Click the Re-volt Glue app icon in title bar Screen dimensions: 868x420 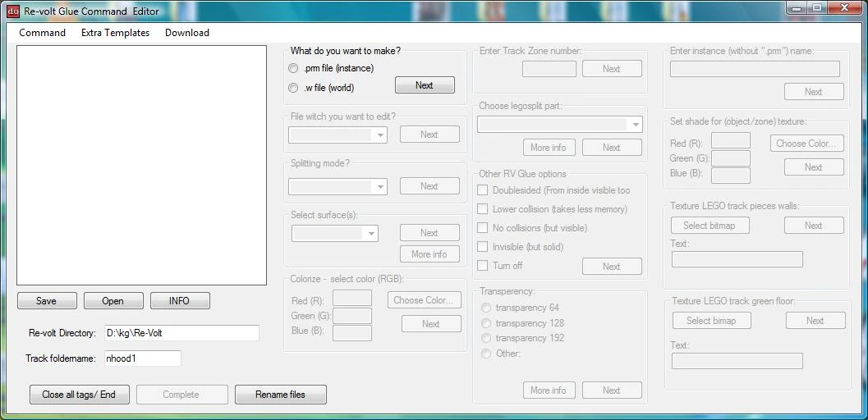(13, 11)
